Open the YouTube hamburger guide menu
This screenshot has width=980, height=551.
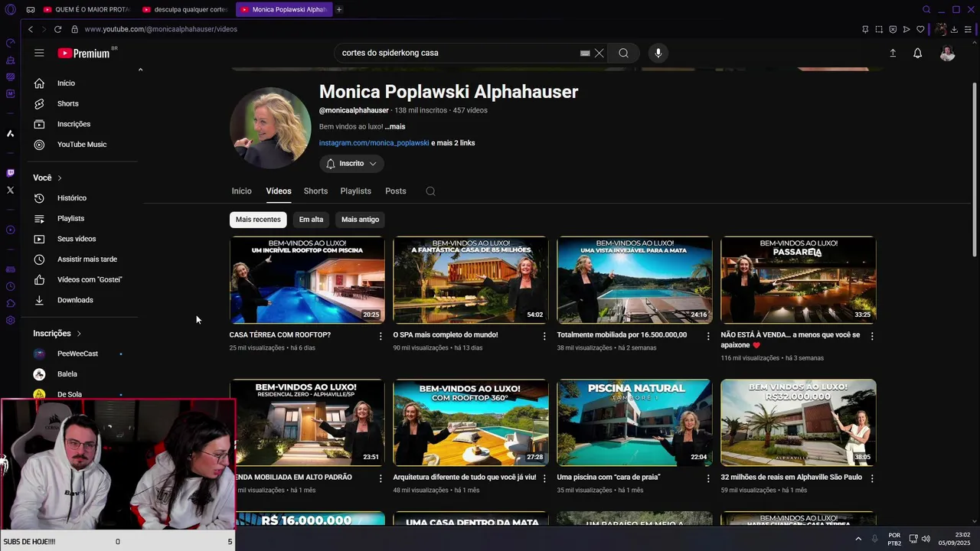pyautogui.click(x=39, y=53)
